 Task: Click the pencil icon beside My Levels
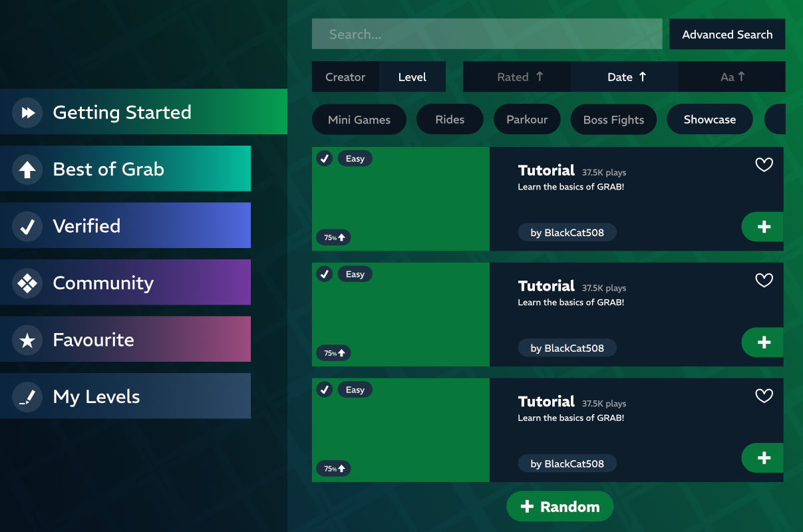click(27, 397)
